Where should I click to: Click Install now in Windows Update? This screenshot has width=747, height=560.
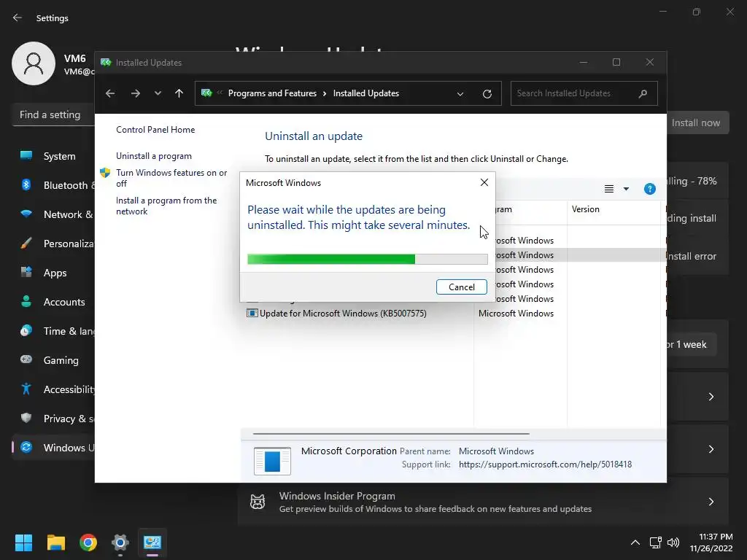(x=696, y=122)
